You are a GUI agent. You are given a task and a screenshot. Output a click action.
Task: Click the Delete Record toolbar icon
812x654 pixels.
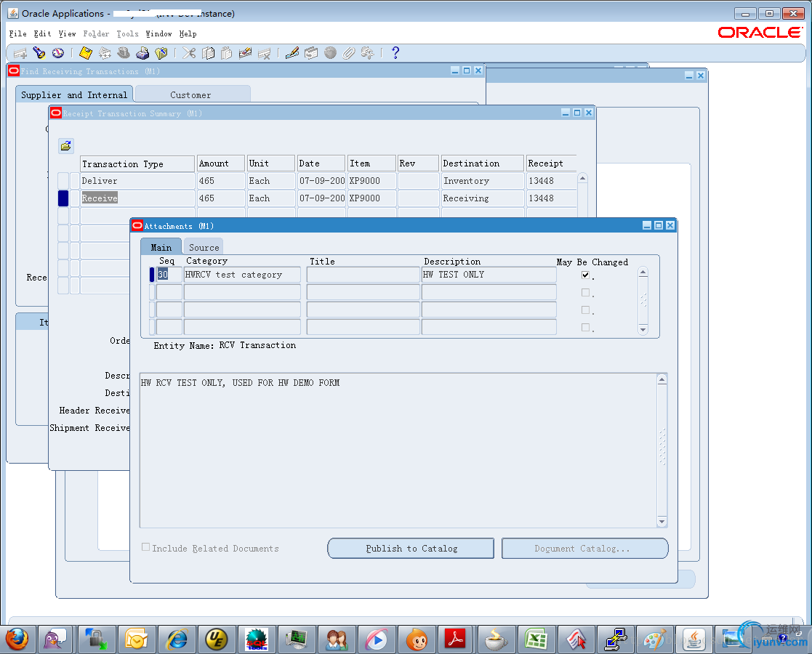tap(264, 53)
